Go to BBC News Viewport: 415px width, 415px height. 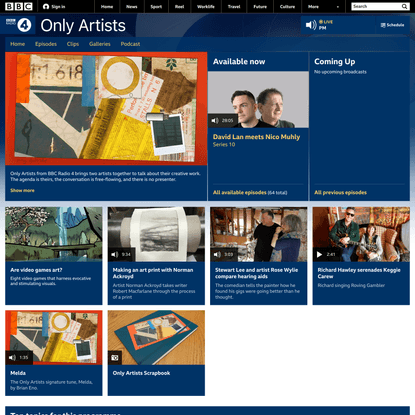point(132,7)
